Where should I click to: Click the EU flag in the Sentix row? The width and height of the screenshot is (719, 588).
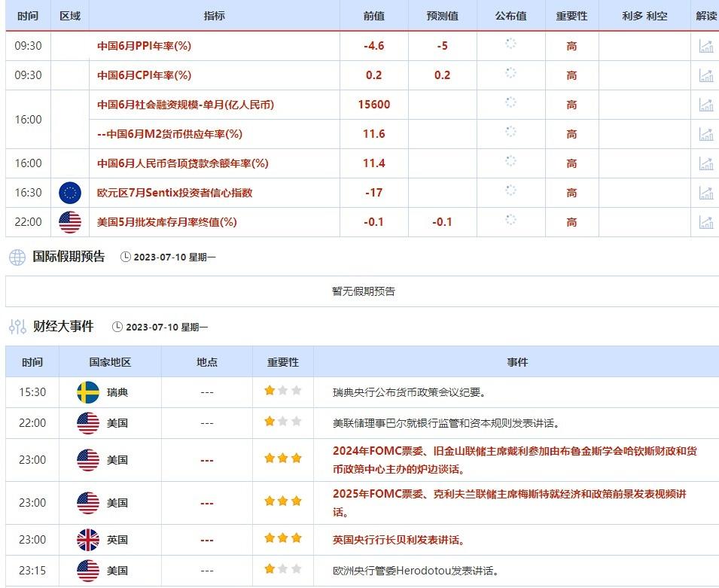[x=71, y=193]
